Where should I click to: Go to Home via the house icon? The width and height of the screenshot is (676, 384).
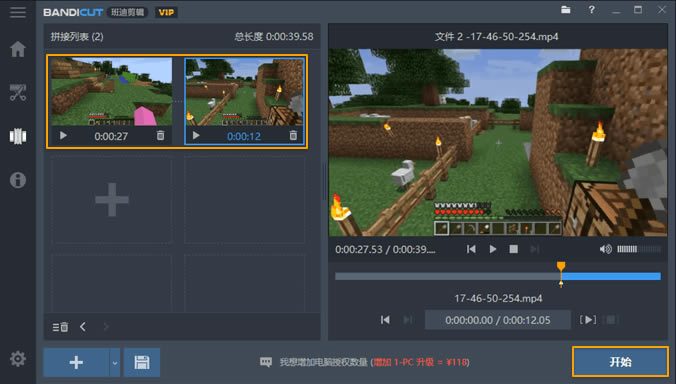(18, 49)
